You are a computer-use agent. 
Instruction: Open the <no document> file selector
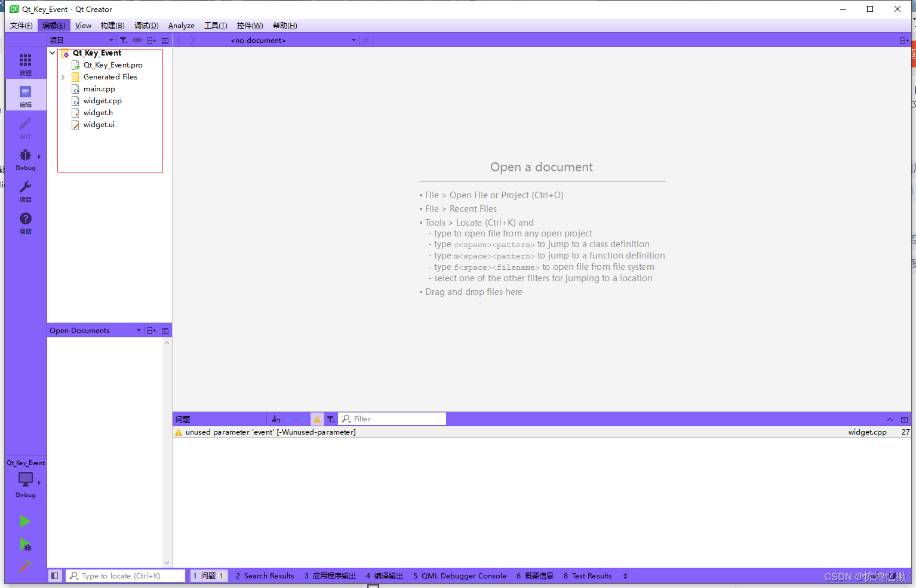click(x=293, y=40)
